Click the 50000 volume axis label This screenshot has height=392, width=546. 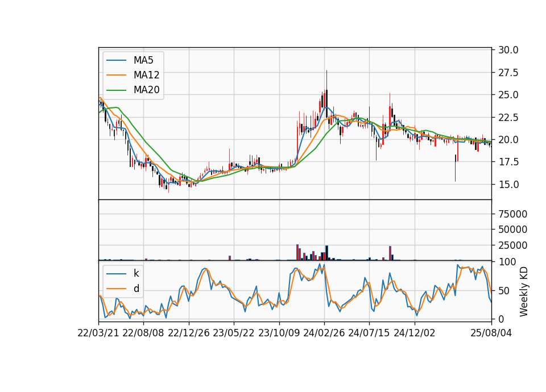pos(512,230)
